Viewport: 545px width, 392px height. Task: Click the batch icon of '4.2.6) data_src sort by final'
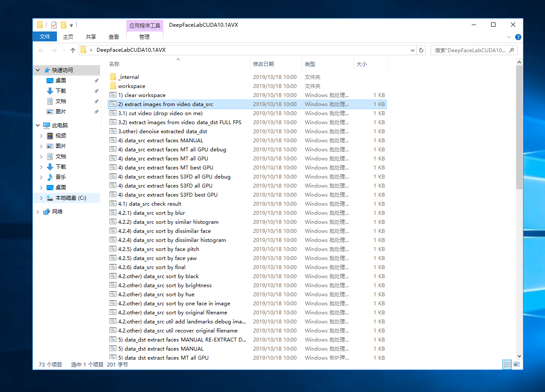[113, 267]
